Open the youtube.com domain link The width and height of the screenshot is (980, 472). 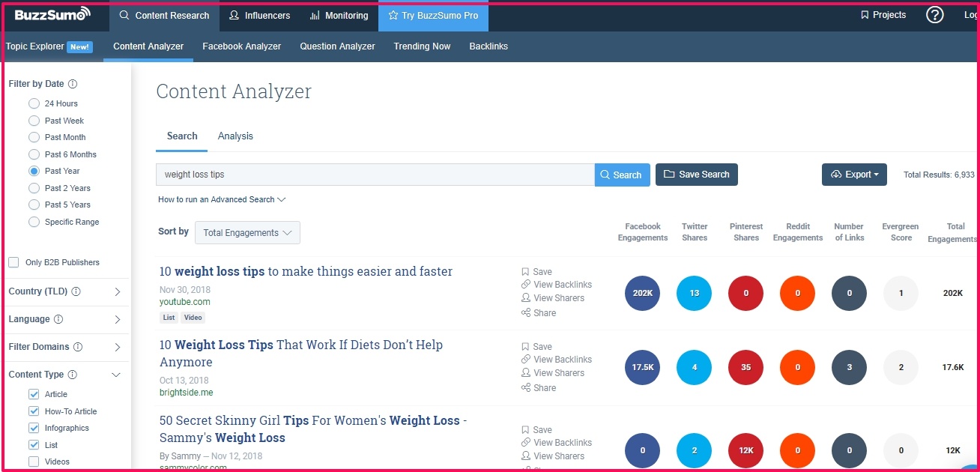185,302
